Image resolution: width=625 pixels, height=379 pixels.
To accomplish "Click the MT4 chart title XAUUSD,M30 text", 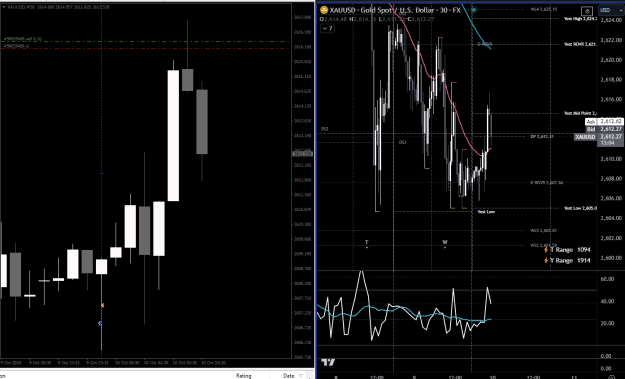I will pos(21,7).
